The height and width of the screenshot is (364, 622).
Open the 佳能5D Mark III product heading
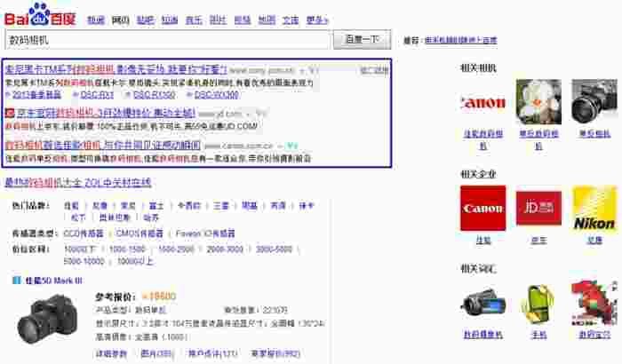point(54,281)
